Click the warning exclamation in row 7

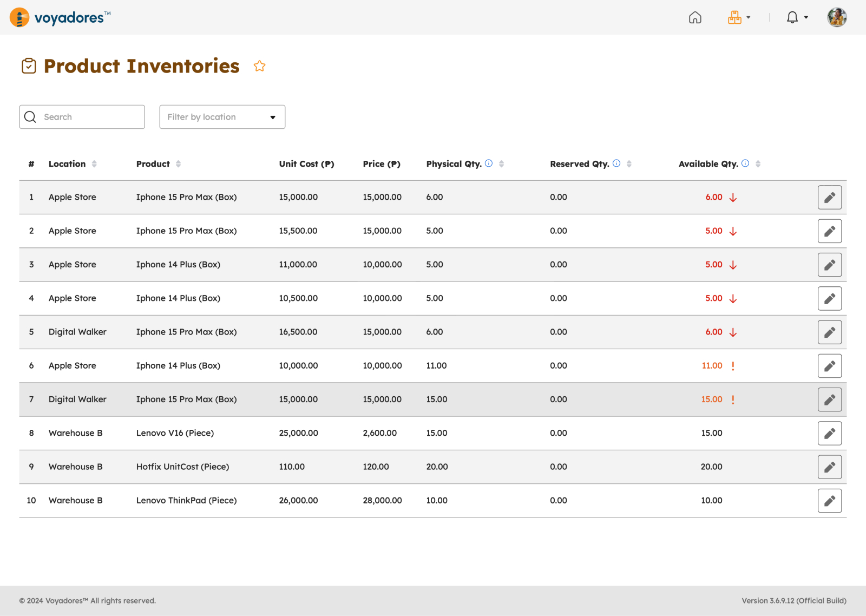pos(733,399)
